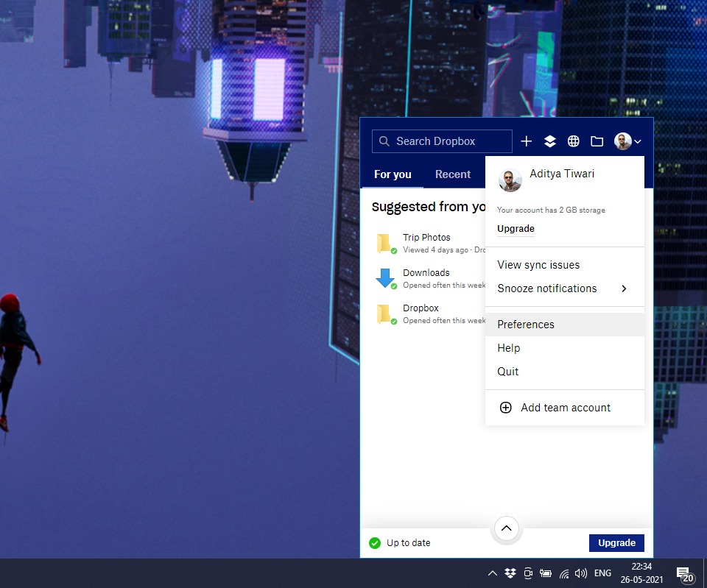The image size is (707, 588).
Task: Choose Quit to exit Dropbox
Action: point(565,372)
